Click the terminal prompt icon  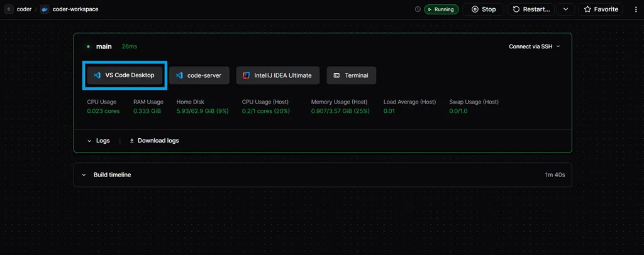(x=336, y=75)
